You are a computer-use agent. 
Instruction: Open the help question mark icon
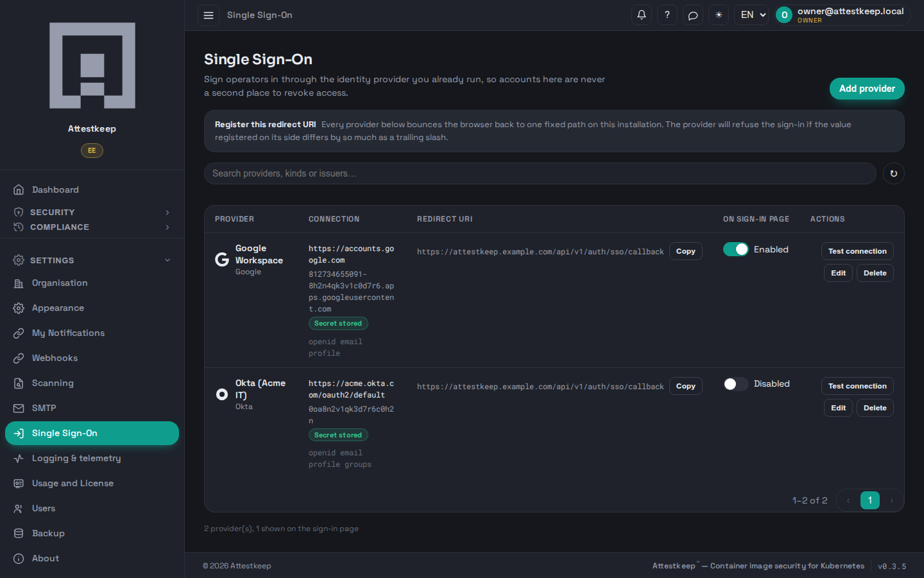(667, 15)
